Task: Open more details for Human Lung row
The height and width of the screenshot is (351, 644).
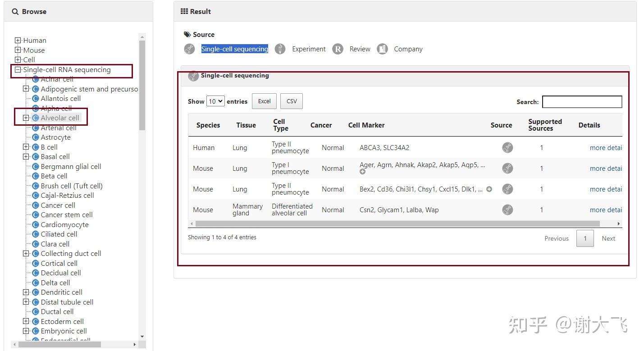Action: pos(605,148)
